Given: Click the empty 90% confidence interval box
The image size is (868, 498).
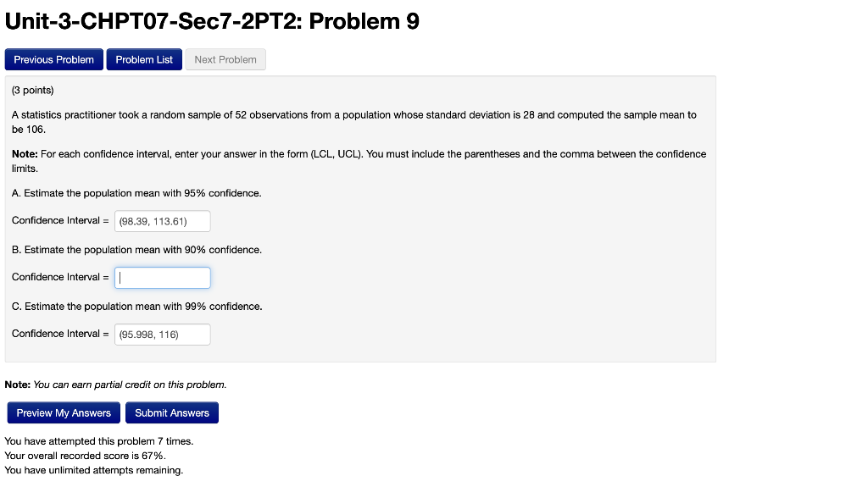Looking at the screenshot, I should [162, 278].
